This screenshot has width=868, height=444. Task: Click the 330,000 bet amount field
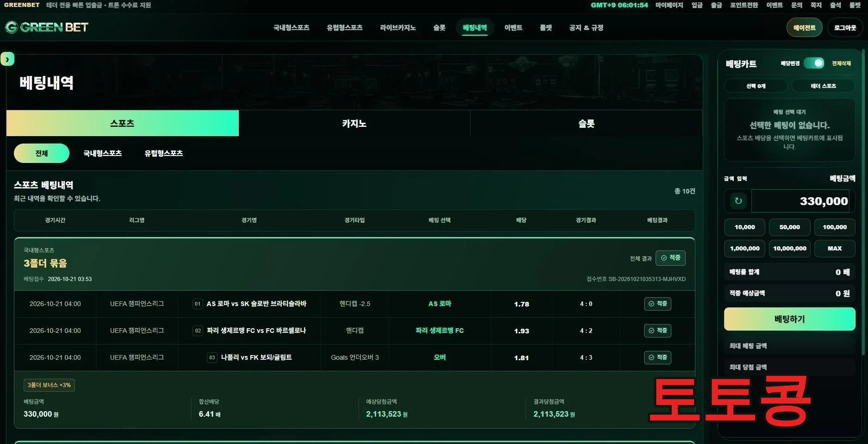(x=800, y=201)
